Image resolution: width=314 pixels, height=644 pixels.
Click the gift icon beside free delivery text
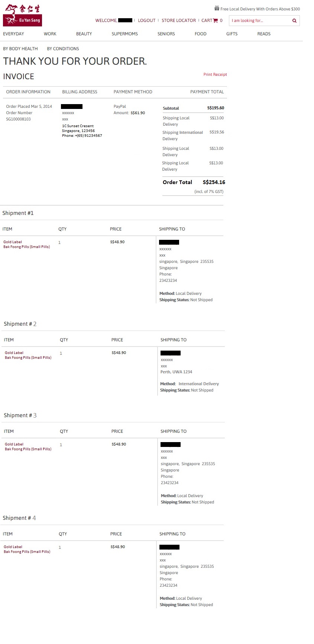click(x=217, y=8)
